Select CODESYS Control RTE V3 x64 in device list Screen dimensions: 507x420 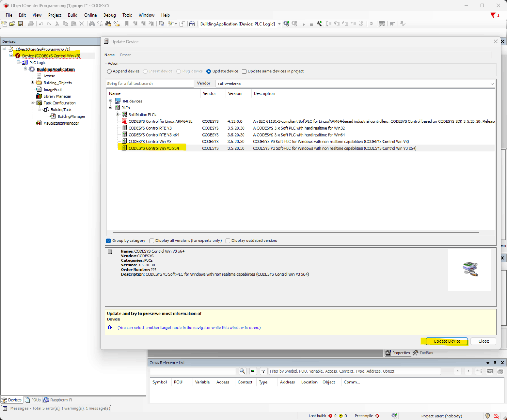coord(154,135)
